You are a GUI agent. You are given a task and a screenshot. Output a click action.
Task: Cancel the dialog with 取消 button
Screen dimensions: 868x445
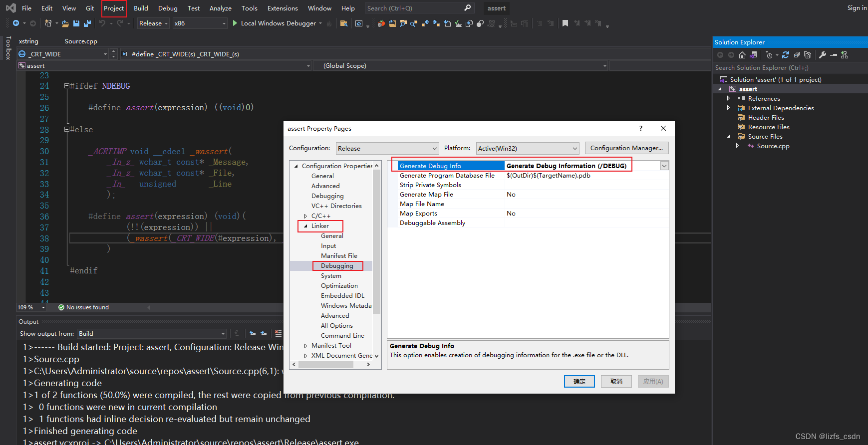[x=616, y=382]
